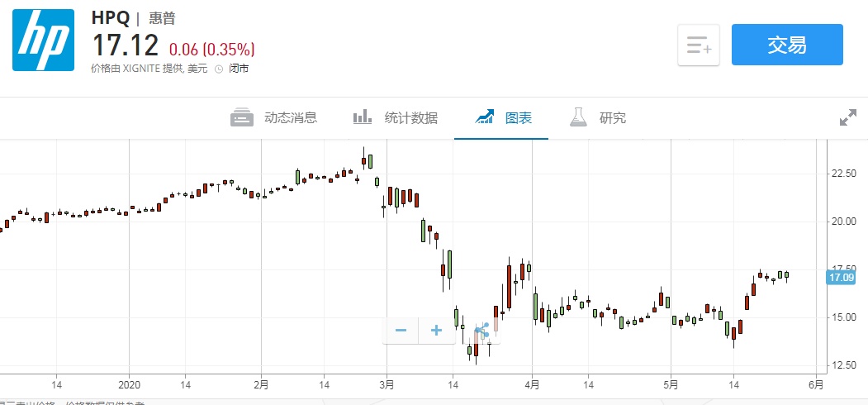The image size is (868, 405).
Task: Click the 3月 marker on time axis
Action: pyautogui.click(x=387, y=384)
